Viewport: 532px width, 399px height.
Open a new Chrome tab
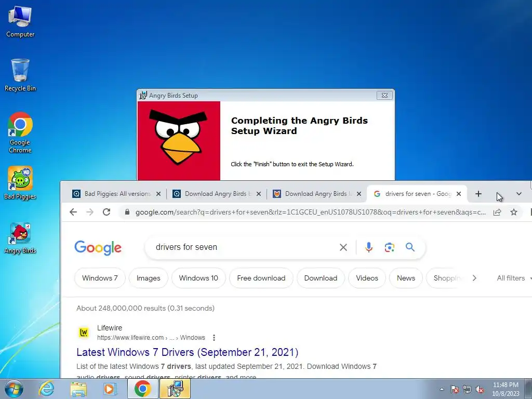(478, 194)
